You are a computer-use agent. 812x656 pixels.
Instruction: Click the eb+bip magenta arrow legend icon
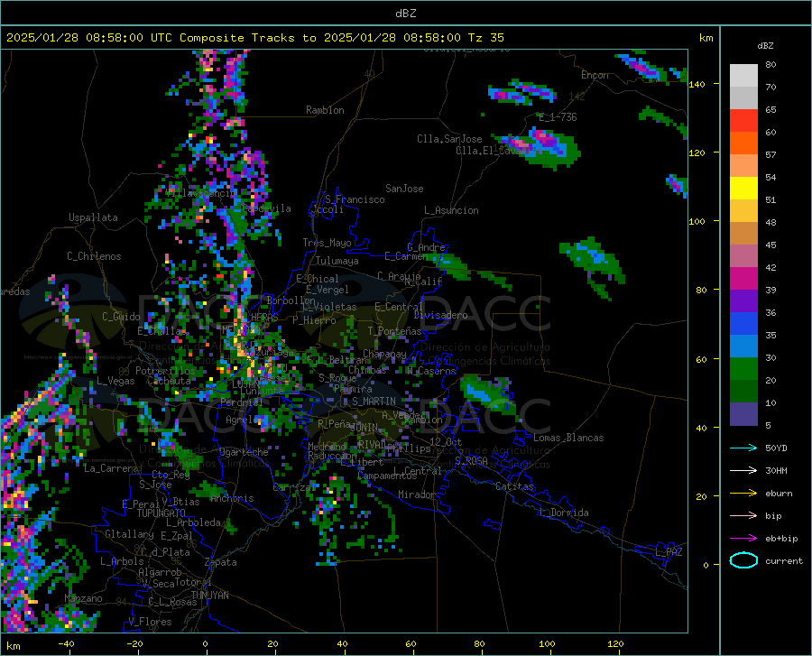(743, 539)
